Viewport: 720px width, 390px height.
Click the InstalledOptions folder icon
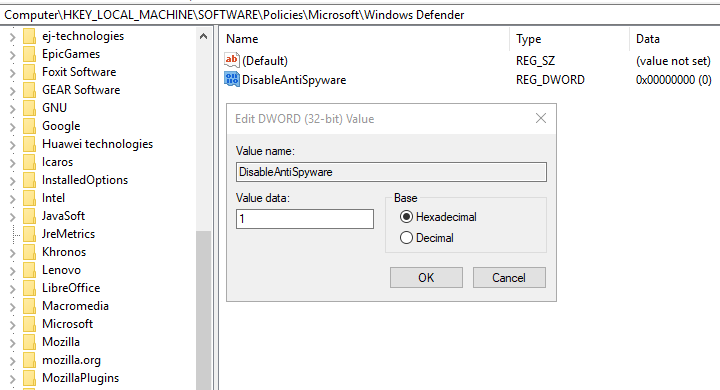(x=29, y=180)
